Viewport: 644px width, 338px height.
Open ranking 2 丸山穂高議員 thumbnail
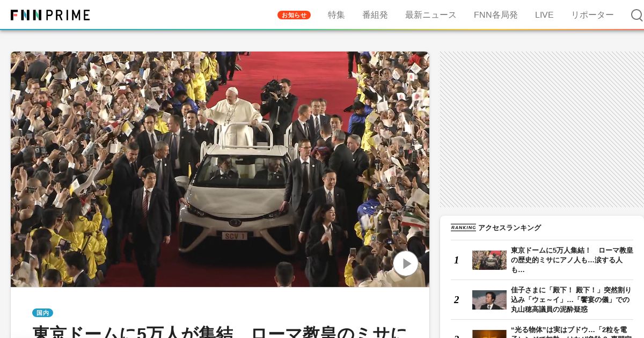489,300
